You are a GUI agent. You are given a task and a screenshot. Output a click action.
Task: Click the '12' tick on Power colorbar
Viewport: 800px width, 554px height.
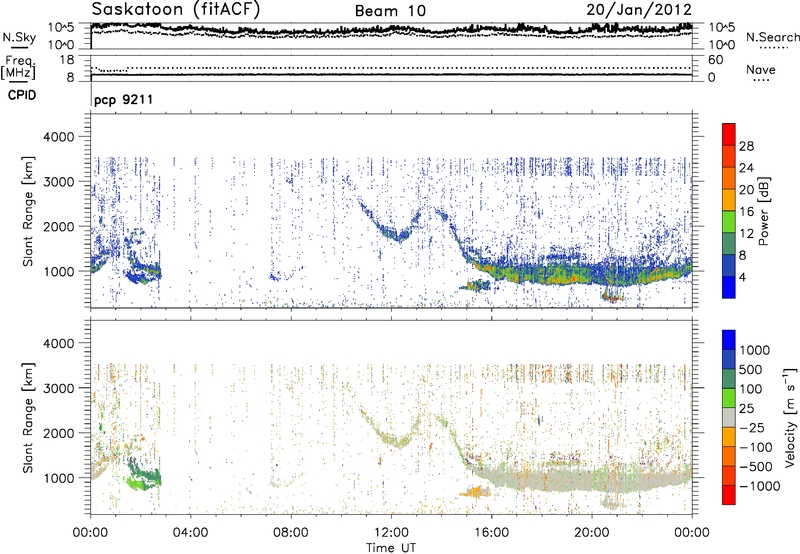tap(746, 234)
